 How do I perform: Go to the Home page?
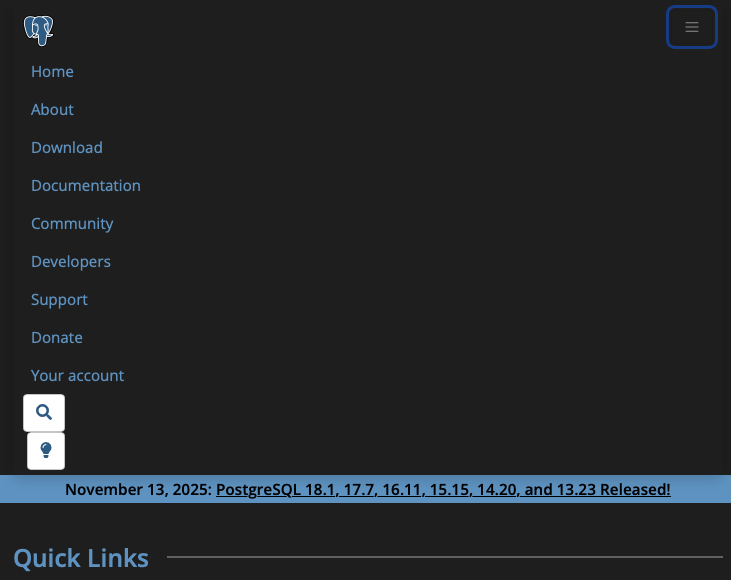pyautogui.click(x=52, y=72)
